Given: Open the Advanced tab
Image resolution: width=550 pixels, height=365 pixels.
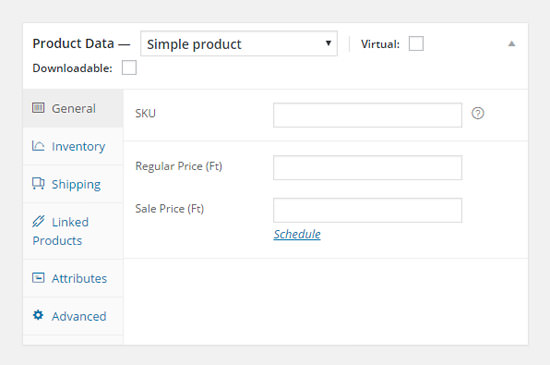Looking at the screenshot, I should point(73,316).
